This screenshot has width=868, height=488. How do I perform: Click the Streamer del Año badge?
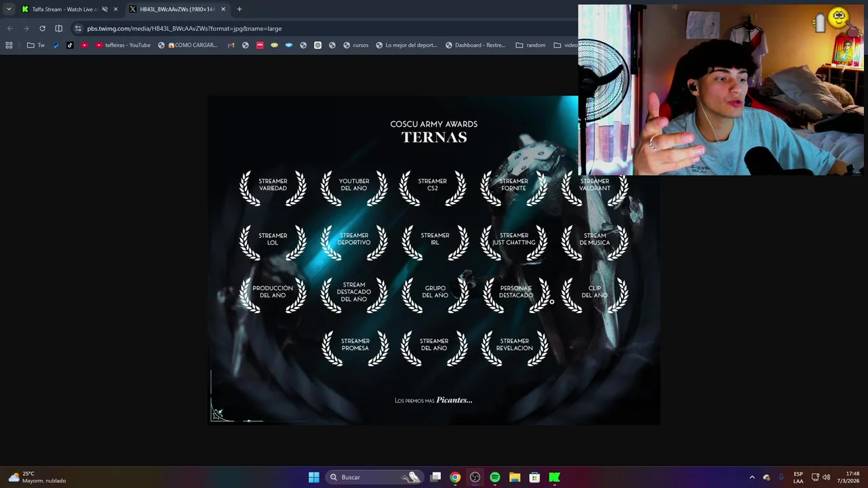point(434,348)
